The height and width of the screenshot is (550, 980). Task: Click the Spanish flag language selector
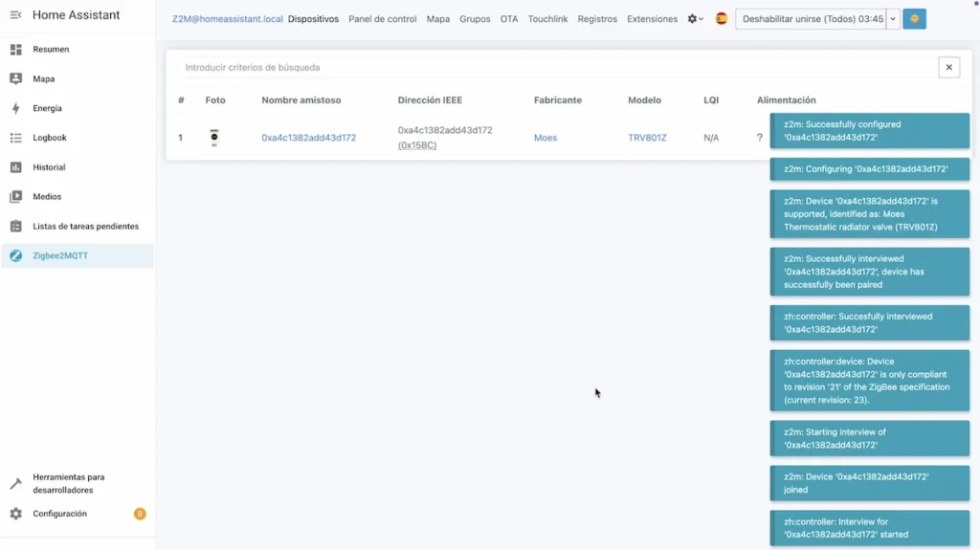pos(722,19)
